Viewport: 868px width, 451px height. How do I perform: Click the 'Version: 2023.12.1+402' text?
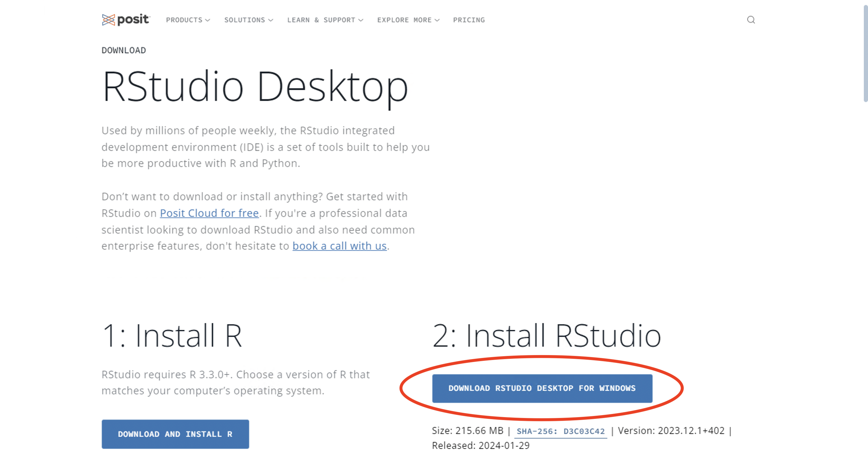tap(671, 430)
